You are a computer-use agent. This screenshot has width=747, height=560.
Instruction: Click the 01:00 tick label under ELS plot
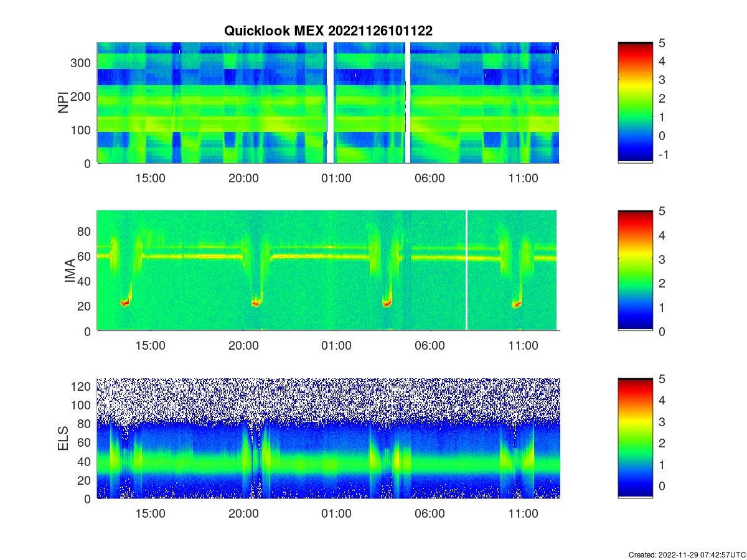pyautogui.click(x=336, y=514)
